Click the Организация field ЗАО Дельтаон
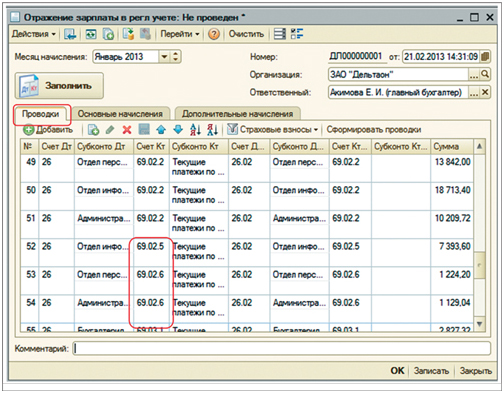Viewport: 504px width, 393px height. [398, 74]
